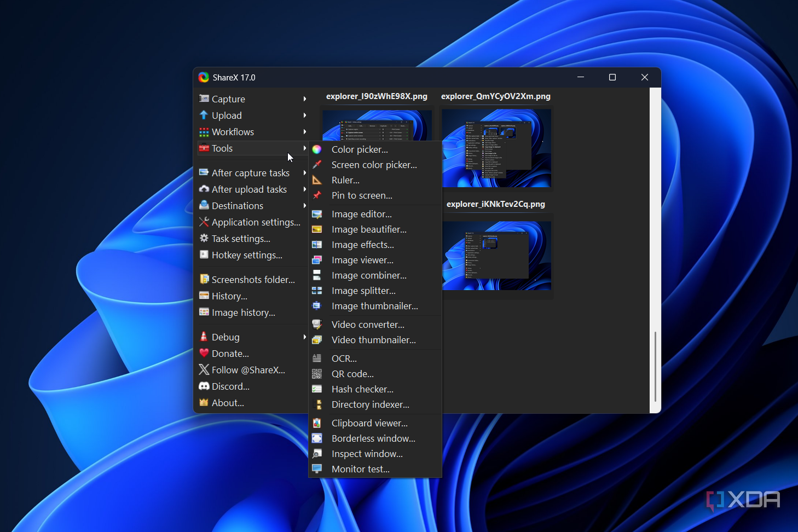
Task: Open the Screen color picker
Action: (374, 165)
